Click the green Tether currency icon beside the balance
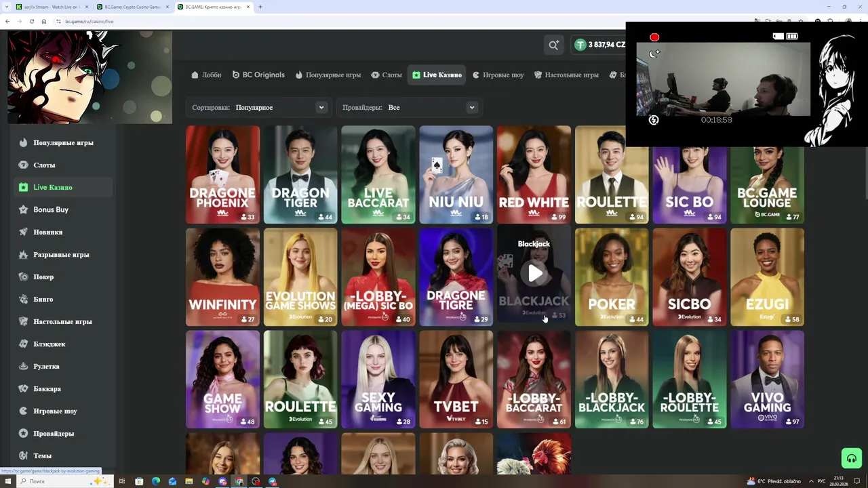 pos(580,45)
